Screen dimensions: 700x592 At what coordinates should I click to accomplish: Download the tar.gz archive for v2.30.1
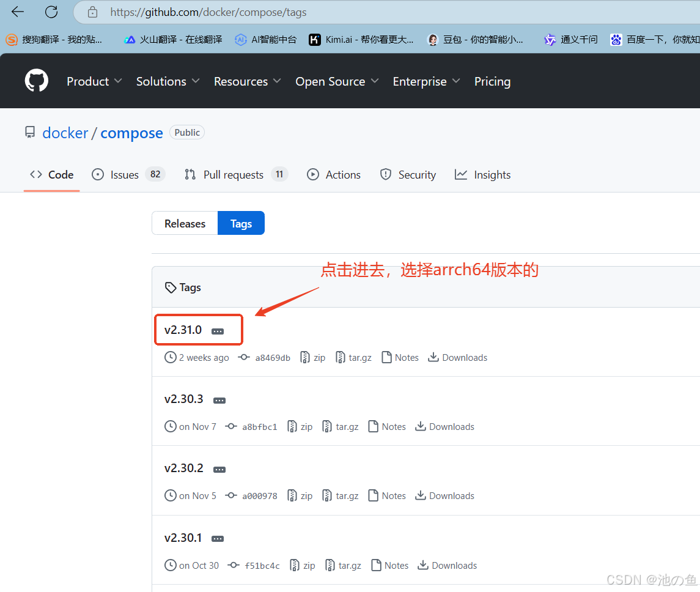pyautogui.click(x=344, y=566)
